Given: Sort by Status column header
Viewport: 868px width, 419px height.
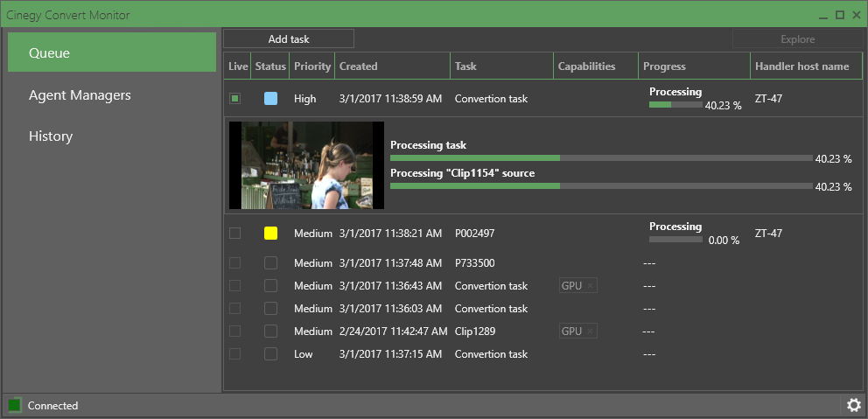Looking at the screenshot, I should click(x=270, y=66).
